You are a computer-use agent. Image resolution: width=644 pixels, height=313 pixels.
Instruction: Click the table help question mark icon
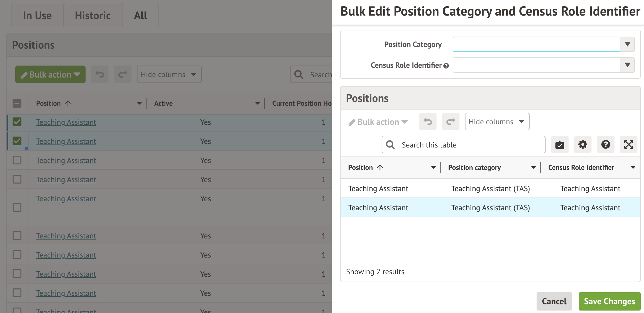tap(605, 144)
